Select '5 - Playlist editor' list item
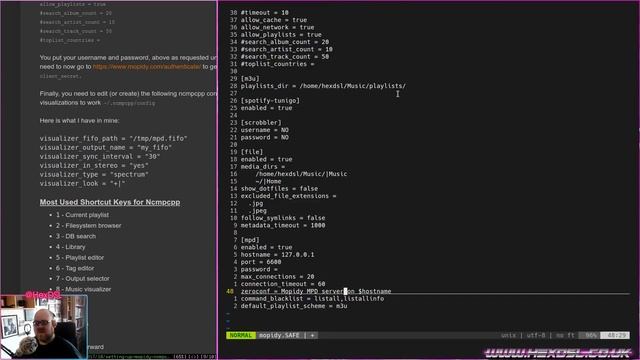The width and height of the screenshot is (640, 360). coord(80,257)
